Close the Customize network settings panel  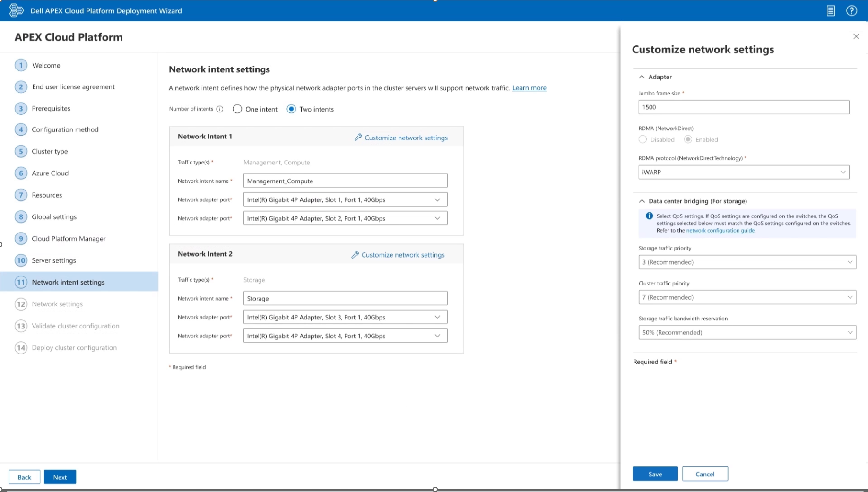coord(856,36)
